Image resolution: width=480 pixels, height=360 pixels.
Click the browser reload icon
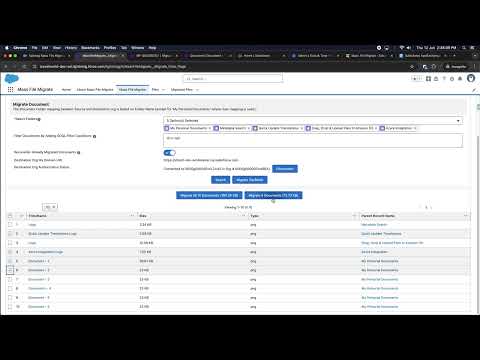coord(24,67)
